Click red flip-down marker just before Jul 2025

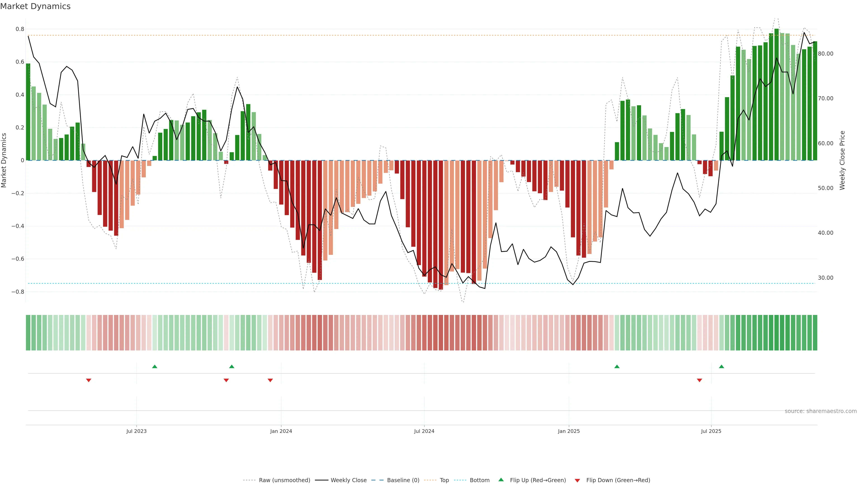700,380
